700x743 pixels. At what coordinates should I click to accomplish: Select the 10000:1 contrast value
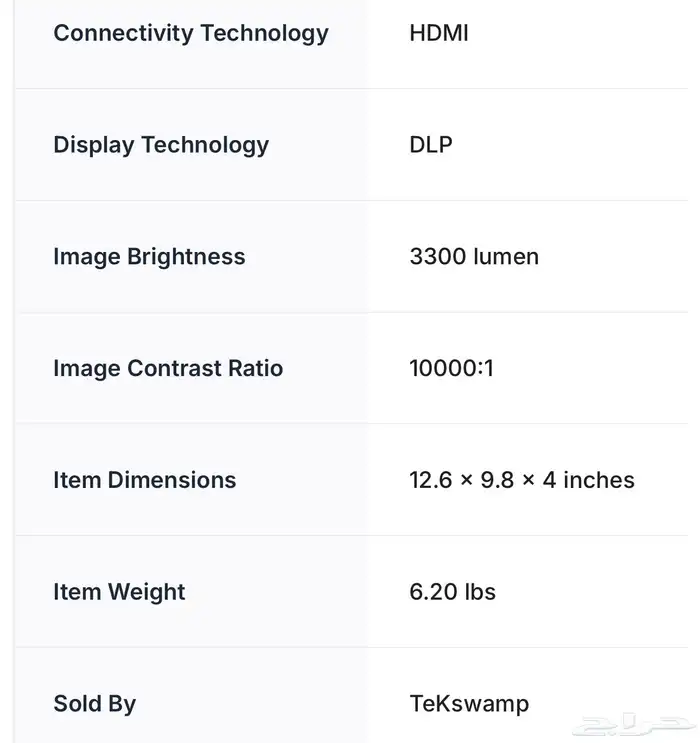[451, 368]
